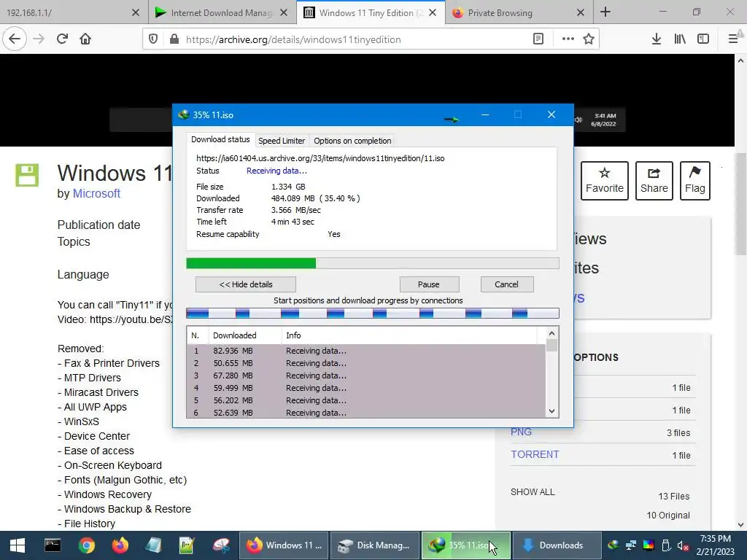Image resolution: width=747 pixels, height=560 pixels.
Task: Open Options on completion tab
Action: pyautogui.click(x=352, y=141)
